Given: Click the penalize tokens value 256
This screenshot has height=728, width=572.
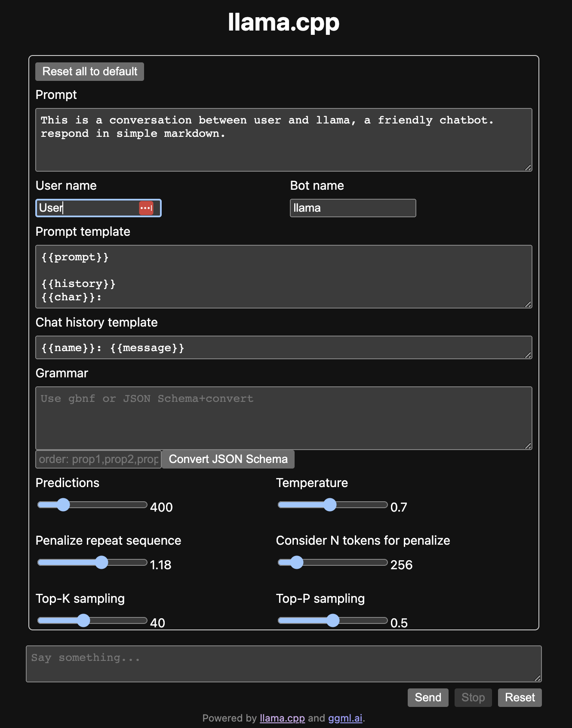Looking at the screenshot, I should 401,565.
